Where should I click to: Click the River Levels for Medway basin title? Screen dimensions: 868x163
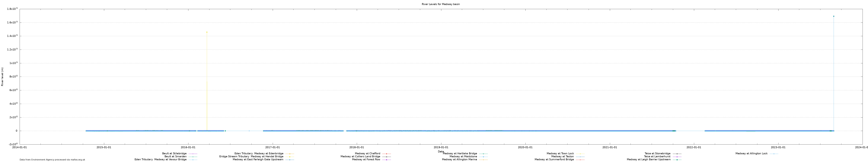441,4
